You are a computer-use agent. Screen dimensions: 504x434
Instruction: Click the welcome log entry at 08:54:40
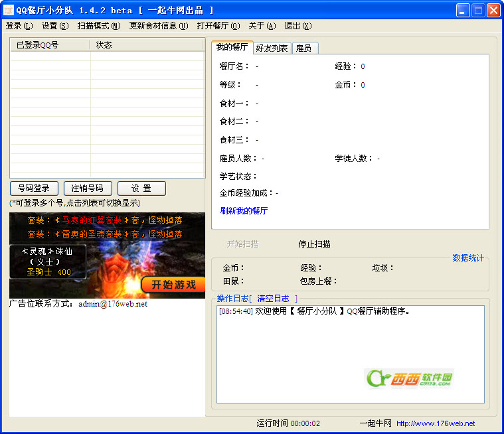[x=314, y=311]
